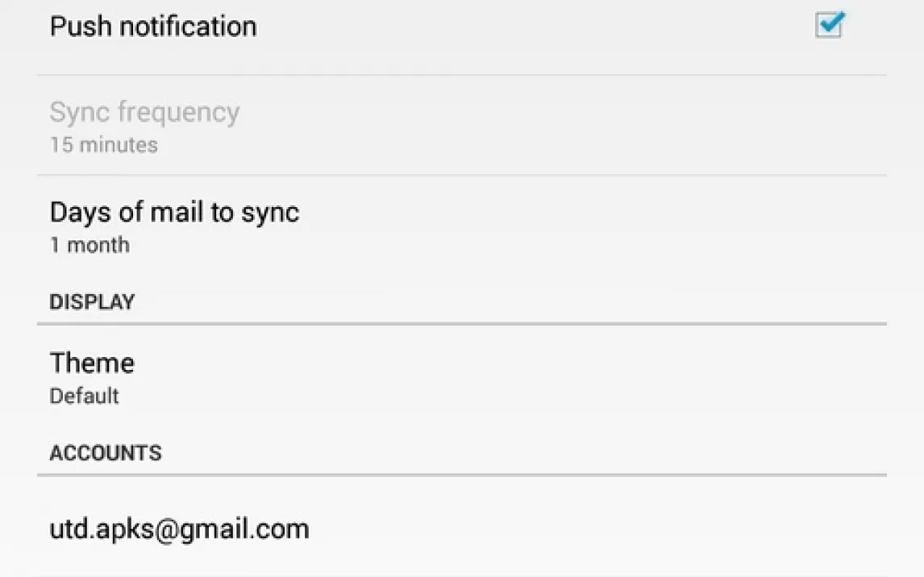Tap the "Push notification" label text
This screenshot has height=577, width=924.
[153, 27]
